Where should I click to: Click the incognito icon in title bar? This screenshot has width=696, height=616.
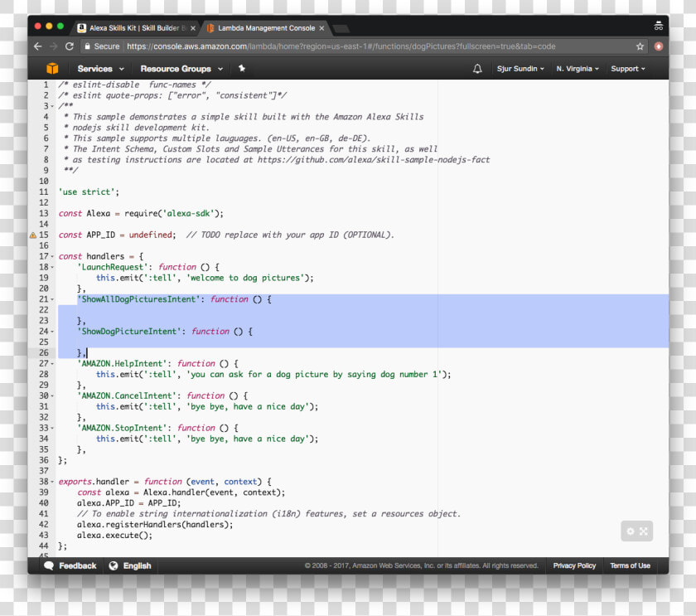tap(658, 26)
